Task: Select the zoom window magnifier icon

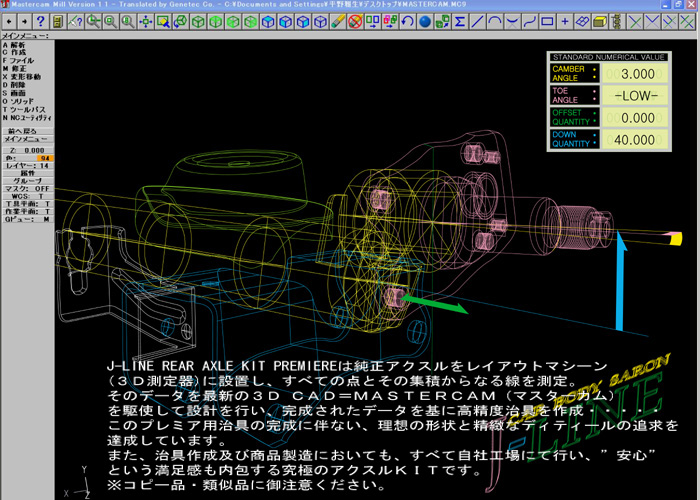Action: click(x=93, y=21)
